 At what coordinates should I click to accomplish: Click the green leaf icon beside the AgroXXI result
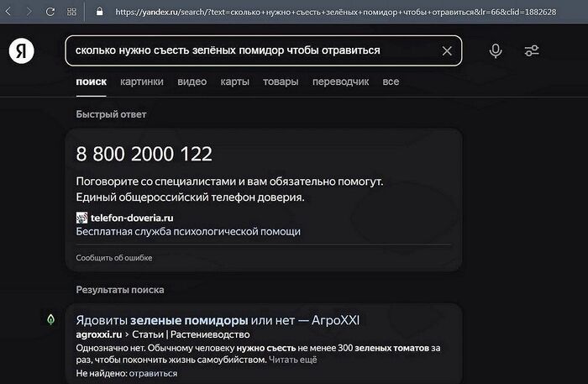(50, 319)
